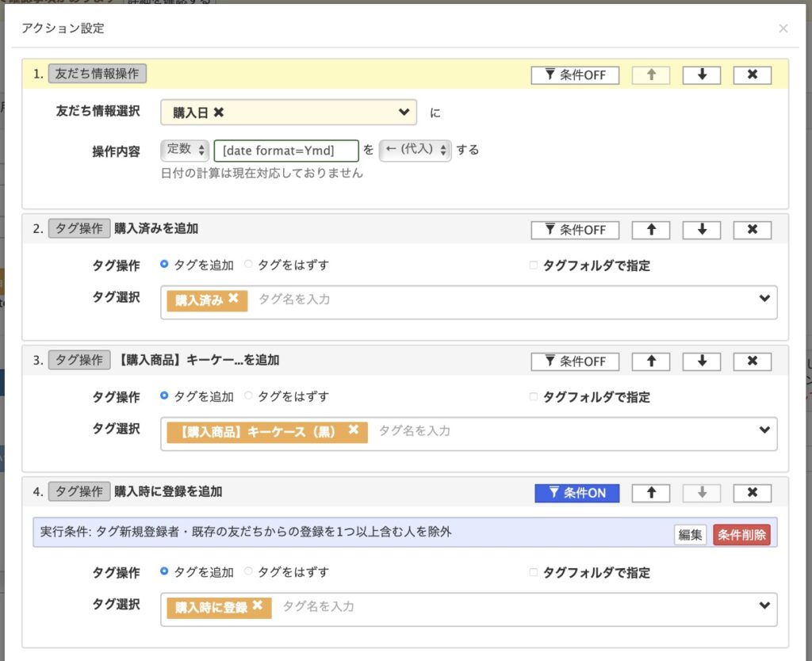This screenshot has height=661, width=812.
Task: Delete action 1 using its X button
Action: pyautogui.click(x=752, y=75)
